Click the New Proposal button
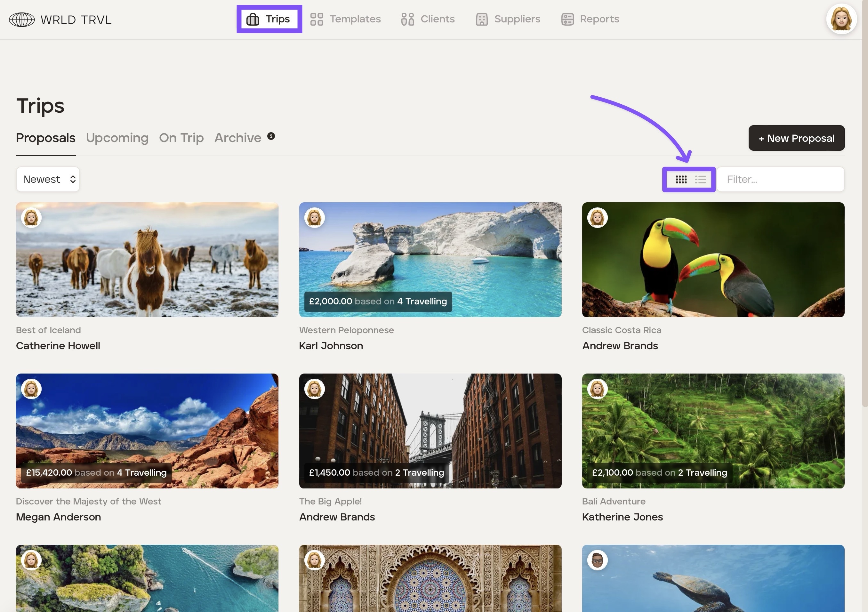The image size is (868, 612). pos(796,138)
